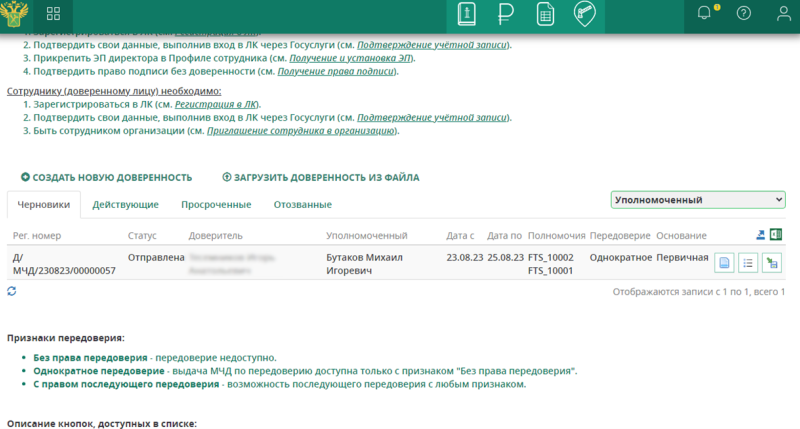This screenshot has width=800, height=429.
Task: Open the ruble payments icon
Action: (505, 14)
